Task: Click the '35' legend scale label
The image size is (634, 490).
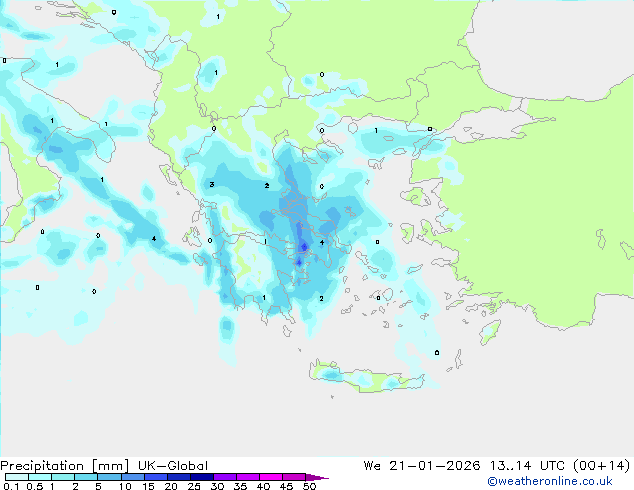Action: coord(240,486)
